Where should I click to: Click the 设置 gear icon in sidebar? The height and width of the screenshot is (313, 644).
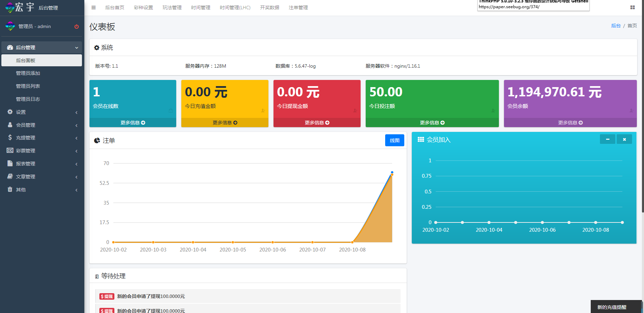click(10, 112)
